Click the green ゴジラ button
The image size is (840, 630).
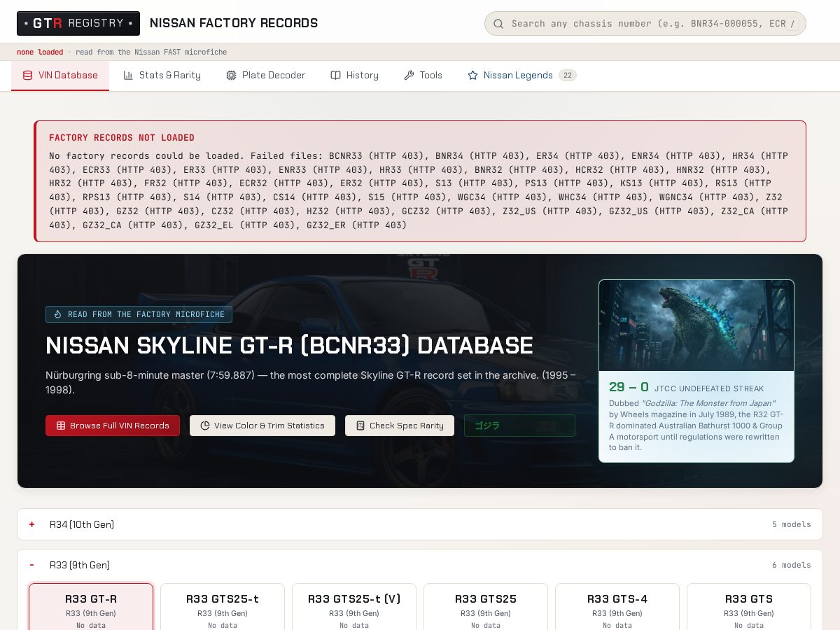519,426
